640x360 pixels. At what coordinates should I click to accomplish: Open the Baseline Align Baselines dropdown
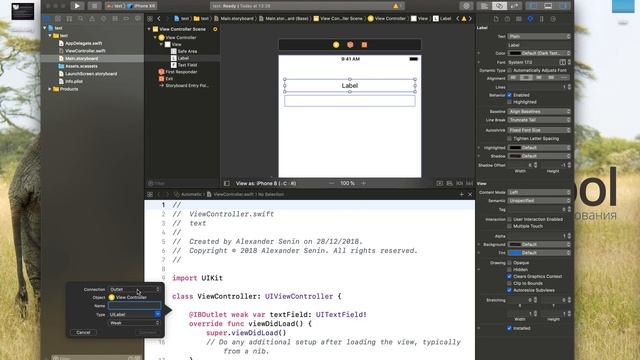coord(539,111)
